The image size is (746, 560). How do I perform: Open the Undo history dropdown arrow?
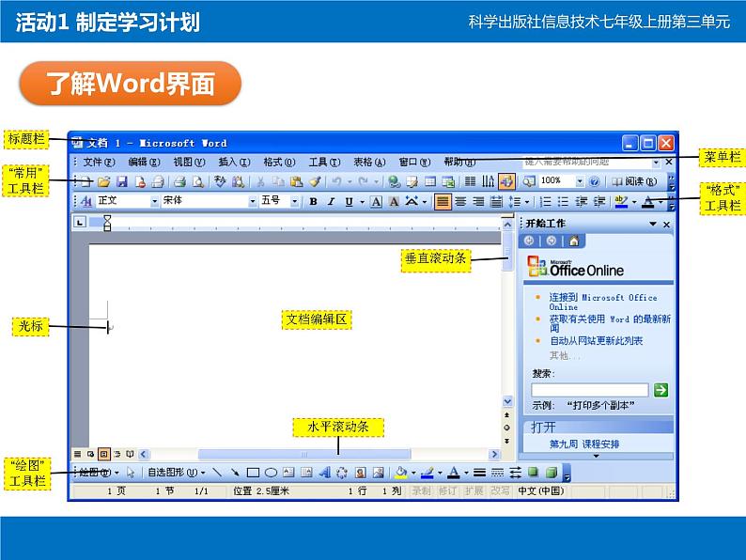(x=350, y=181)
